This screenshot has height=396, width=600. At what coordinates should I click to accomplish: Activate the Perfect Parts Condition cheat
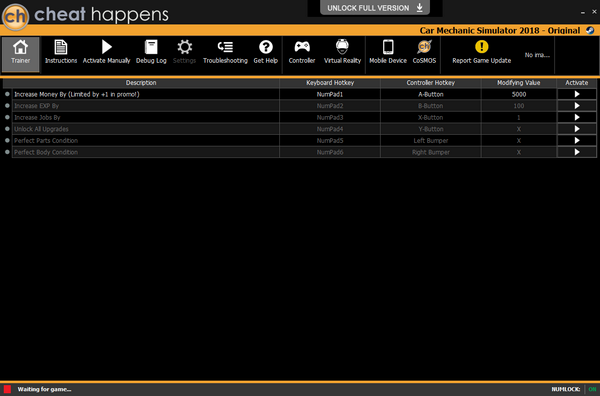coord(577,140)
